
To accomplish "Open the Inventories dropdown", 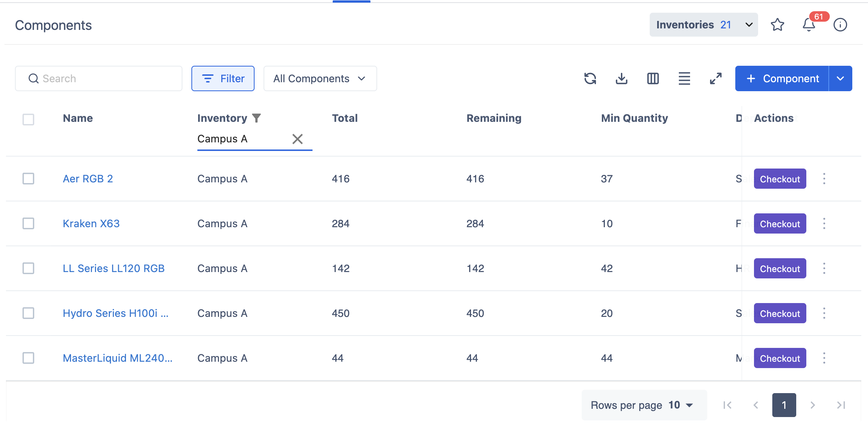I will click(704, 25).
